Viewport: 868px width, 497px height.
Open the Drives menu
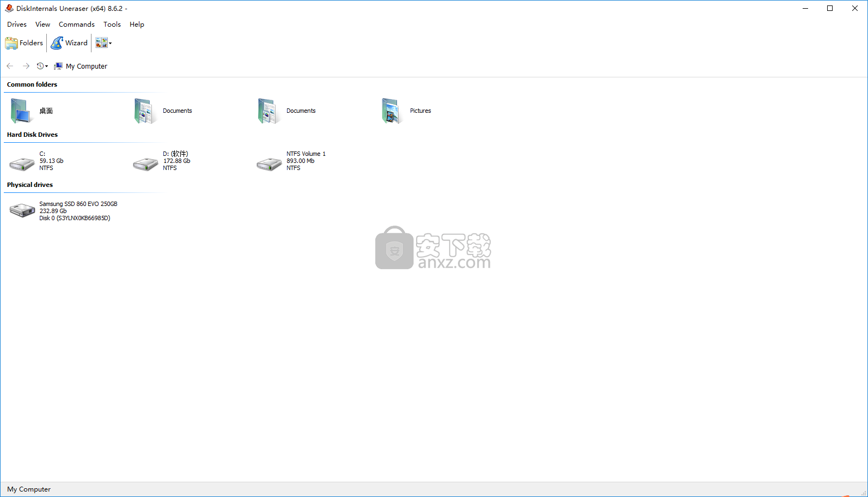(x=17, y=25)
